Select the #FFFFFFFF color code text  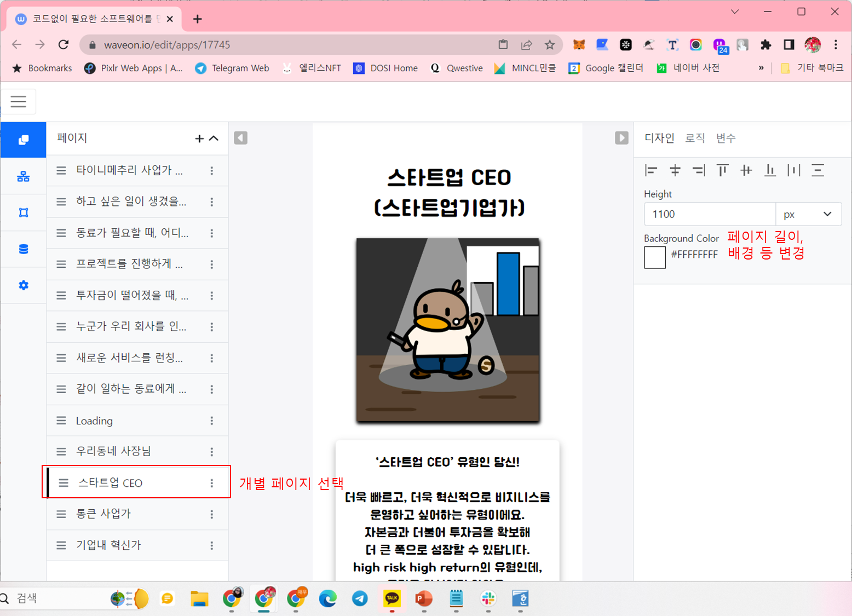pyautogui.click(x=694, y=255)
